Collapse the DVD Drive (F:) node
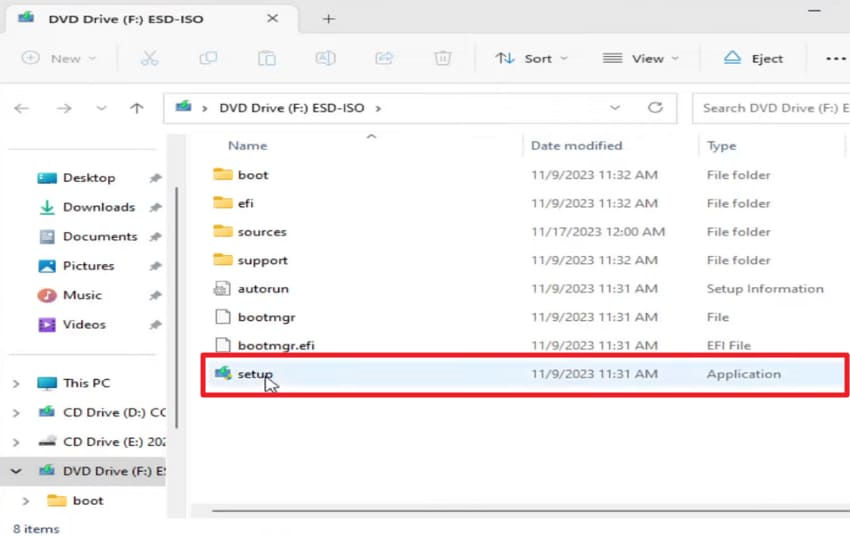The image size is (850, 536). 16,471
